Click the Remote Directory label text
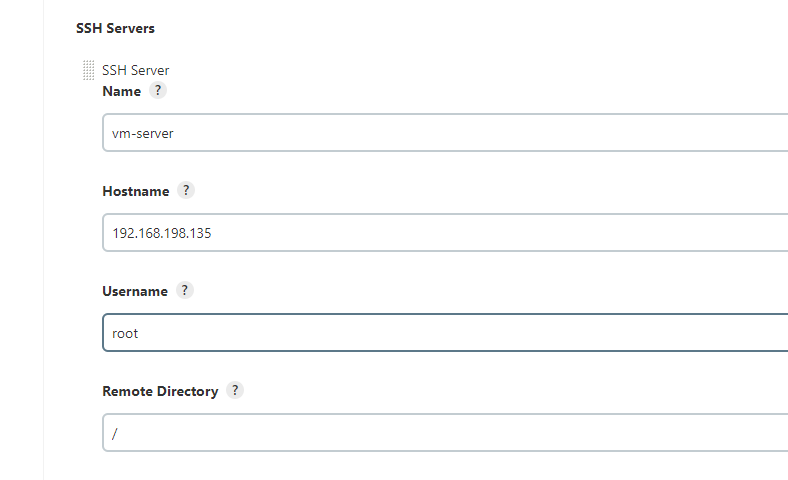788x480 pixels. pyautogui.click(x=160, y=392)
